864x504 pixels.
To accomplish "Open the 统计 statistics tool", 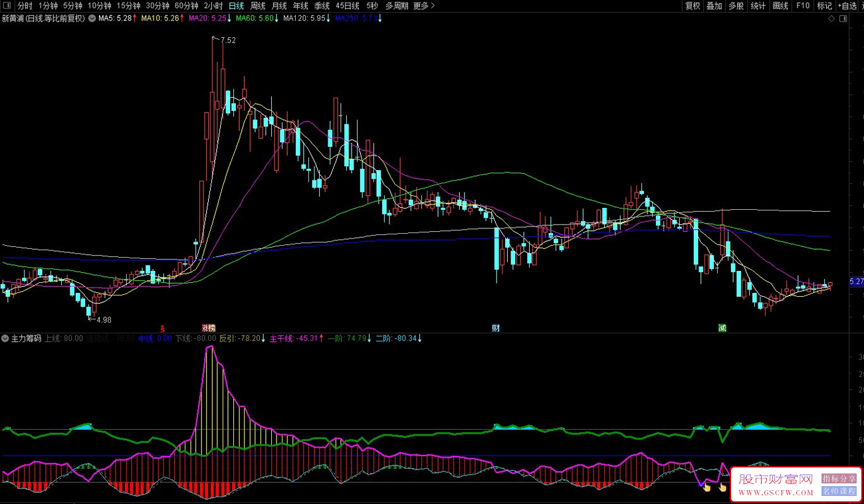I will 758,5.
